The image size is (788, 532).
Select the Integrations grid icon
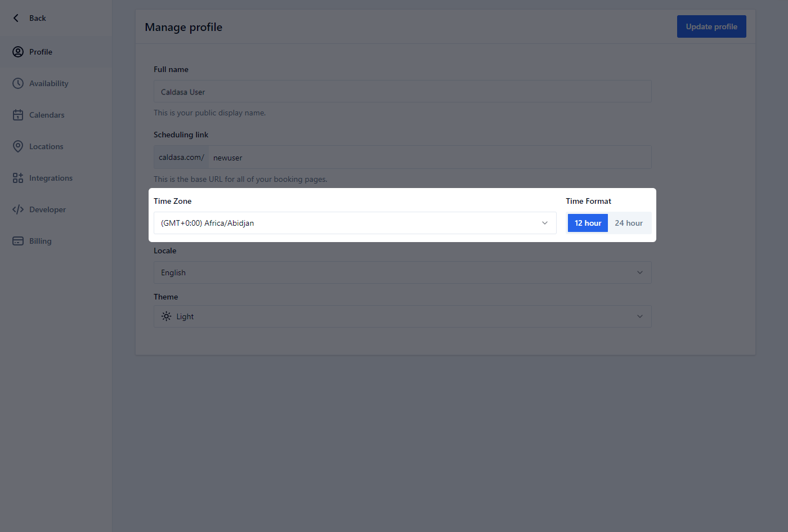point(17,177)
